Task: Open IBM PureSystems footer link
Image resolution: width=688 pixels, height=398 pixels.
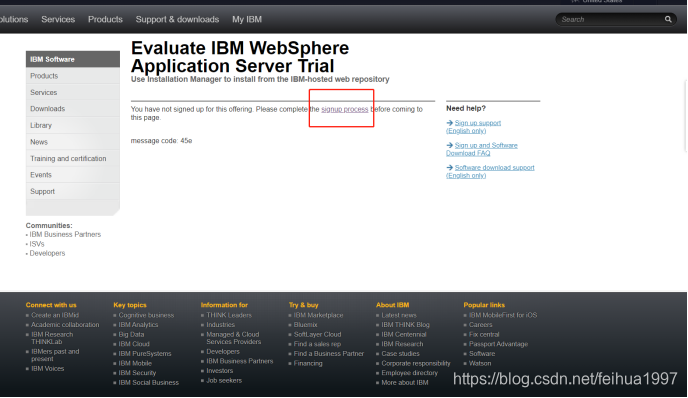Action: coord(145,354)
